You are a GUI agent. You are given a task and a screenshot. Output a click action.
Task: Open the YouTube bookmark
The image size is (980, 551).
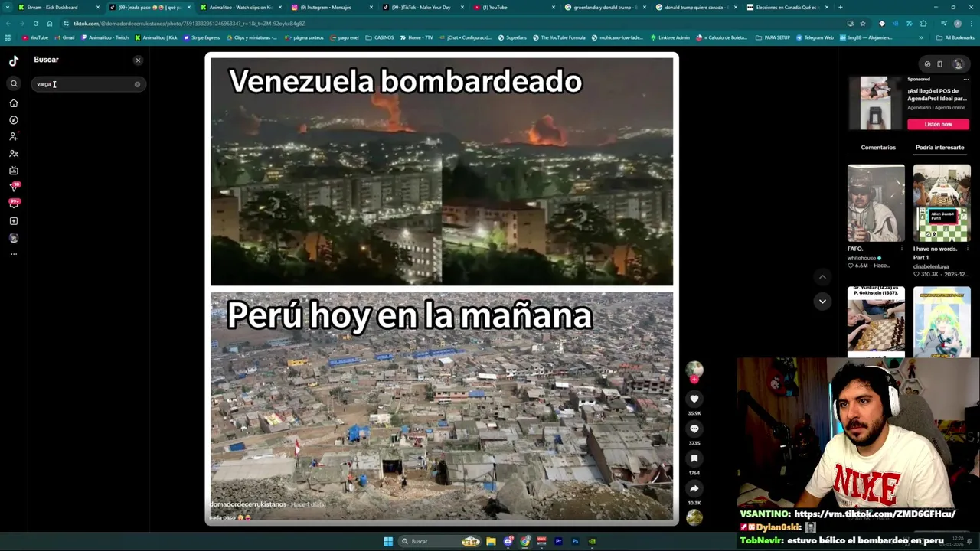pos(35,37)
